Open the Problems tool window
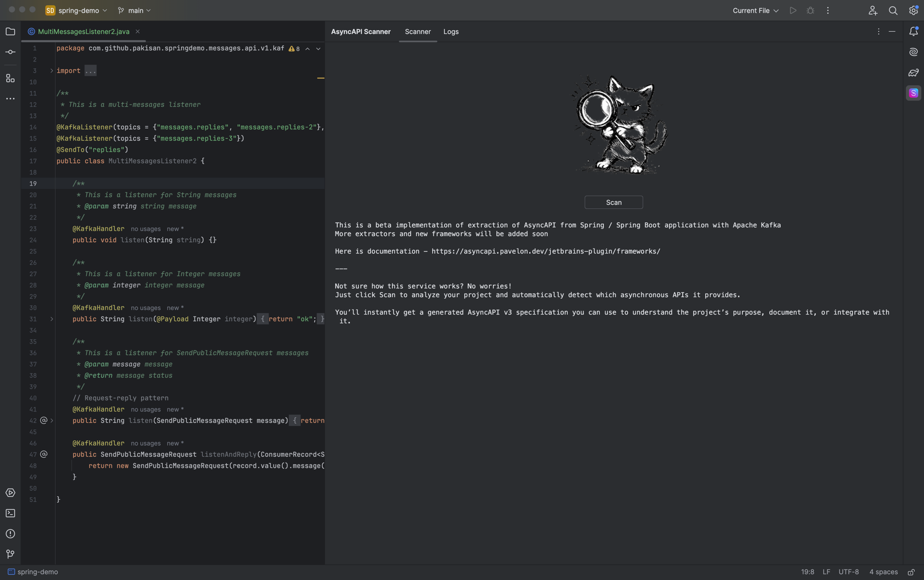Image resolution: width=924 pixels, height=580 pixels. (10, 534)
